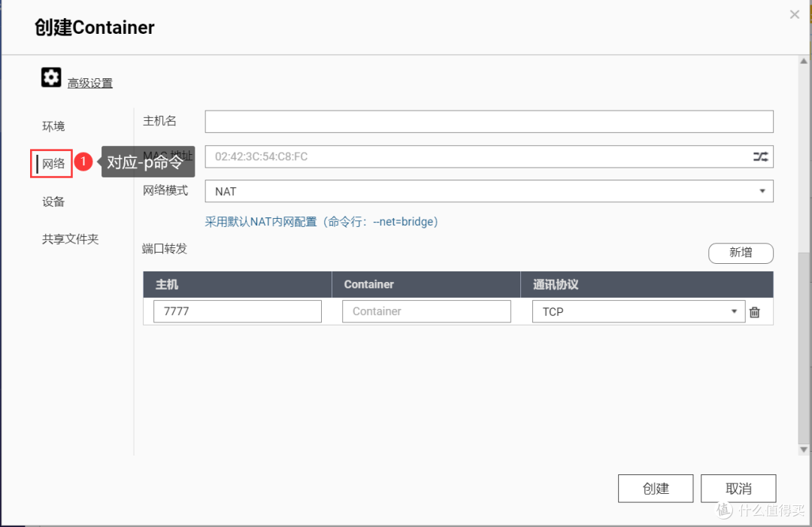Randomize the MAC address with the shuffle icon
The image size is (812, 527).
[x=760, y=156]
